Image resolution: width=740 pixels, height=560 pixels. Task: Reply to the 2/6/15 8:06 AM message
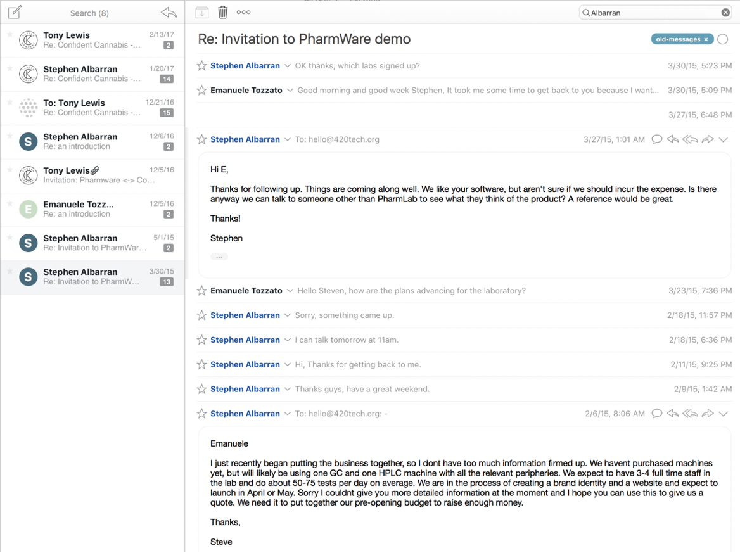pyautogui.click(x=673, y=413)
